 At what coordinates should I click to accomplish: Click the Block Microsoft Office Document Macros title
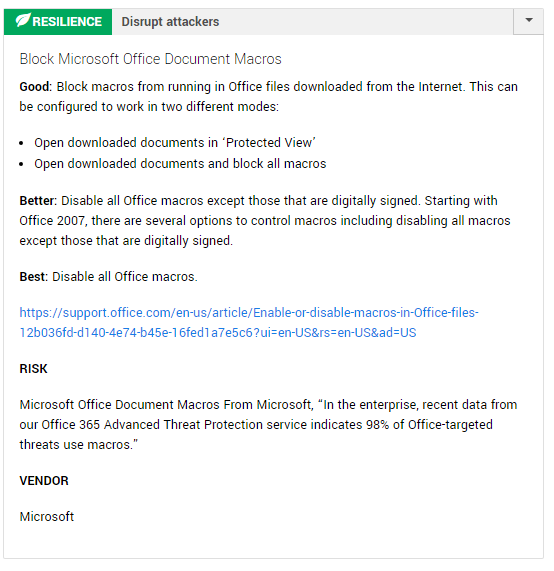pyautogui.click(x=150, y=59)
